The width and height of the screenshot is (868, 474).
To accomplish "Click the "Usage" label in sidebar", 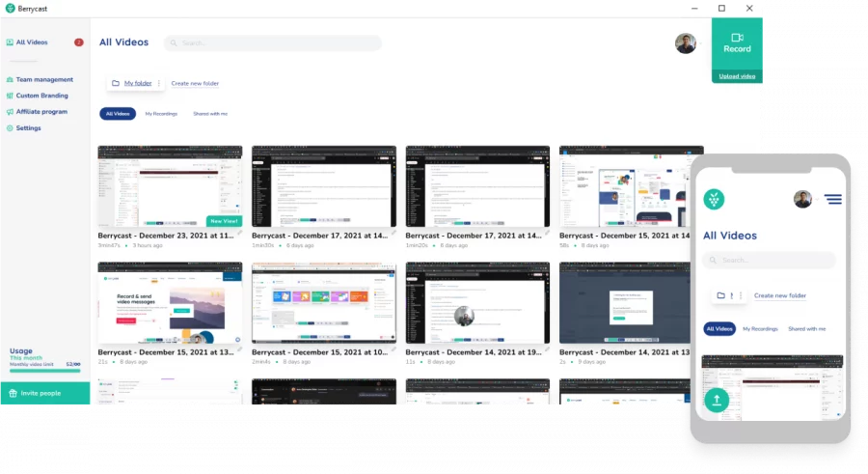I will pos(21,351).
